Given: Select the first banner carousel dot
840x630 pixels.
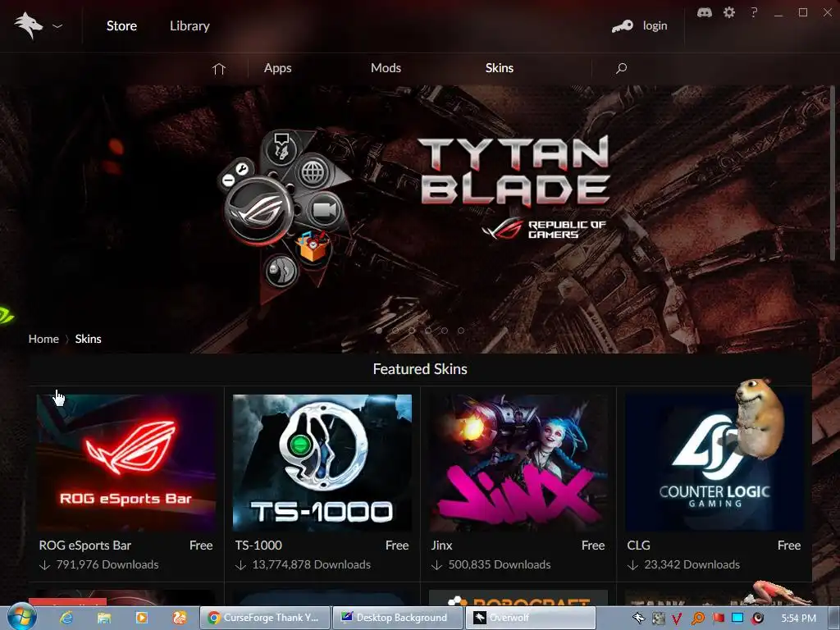Looking at the screenshot, I should click(x=379, y=331).
